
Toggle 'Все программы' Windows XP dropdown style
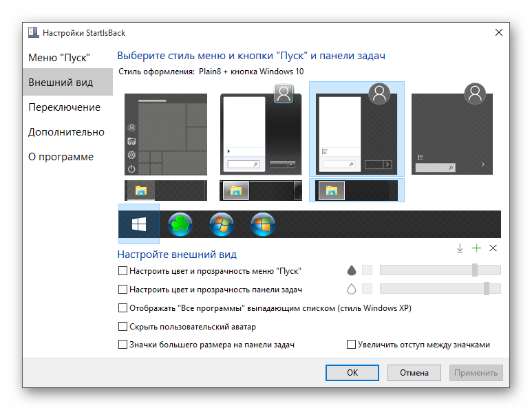[123, 308]
